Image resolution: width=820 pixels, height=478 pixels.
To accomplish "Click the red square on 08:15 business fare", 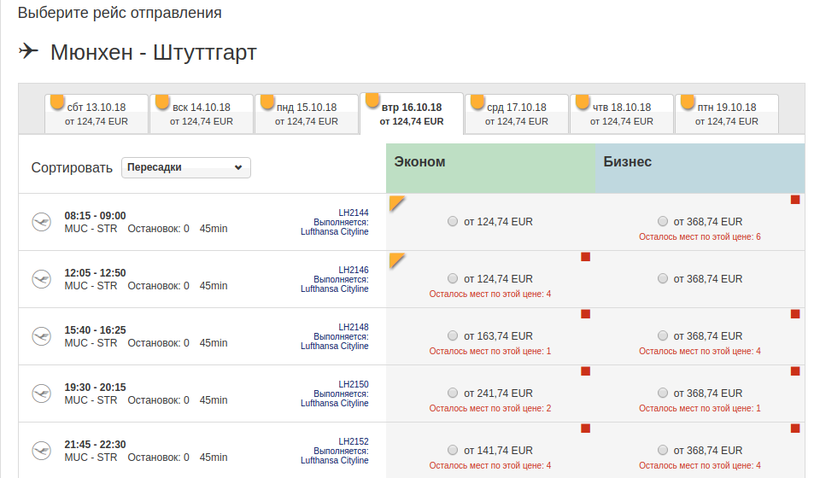I will (x=795, y=200).
